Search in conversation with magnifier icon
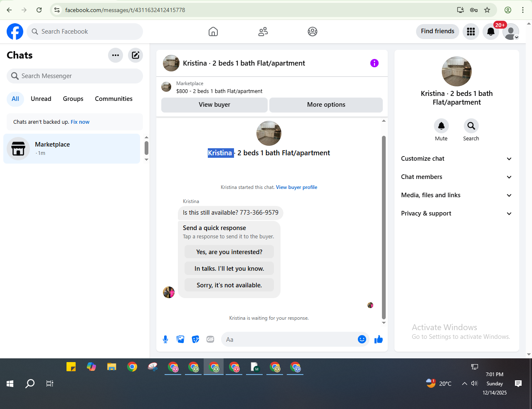 471,126
